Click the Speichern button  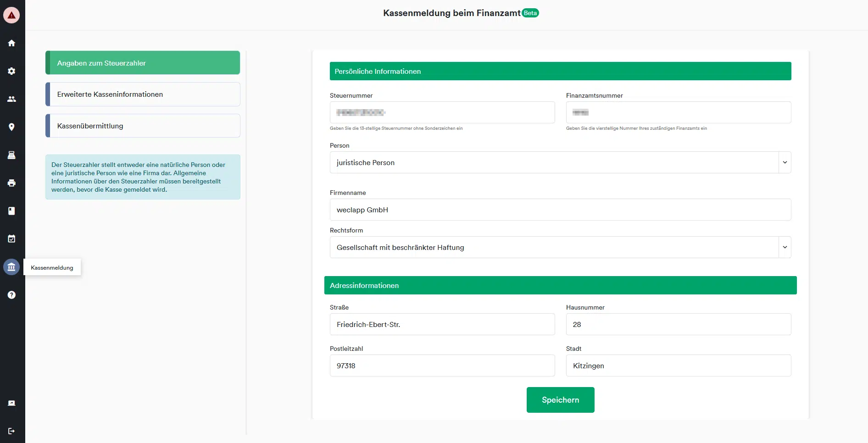[560, 400]
